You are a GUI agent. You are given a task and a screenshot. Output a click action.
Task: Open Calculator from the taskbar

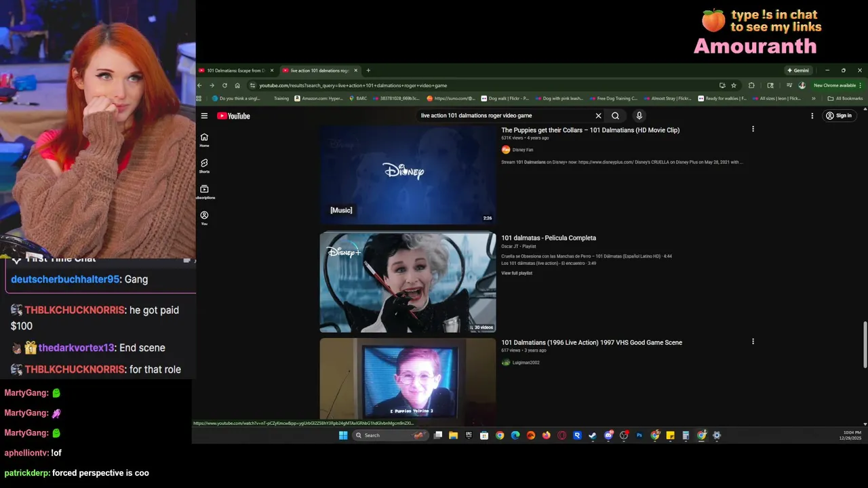(x=686, y=435)
